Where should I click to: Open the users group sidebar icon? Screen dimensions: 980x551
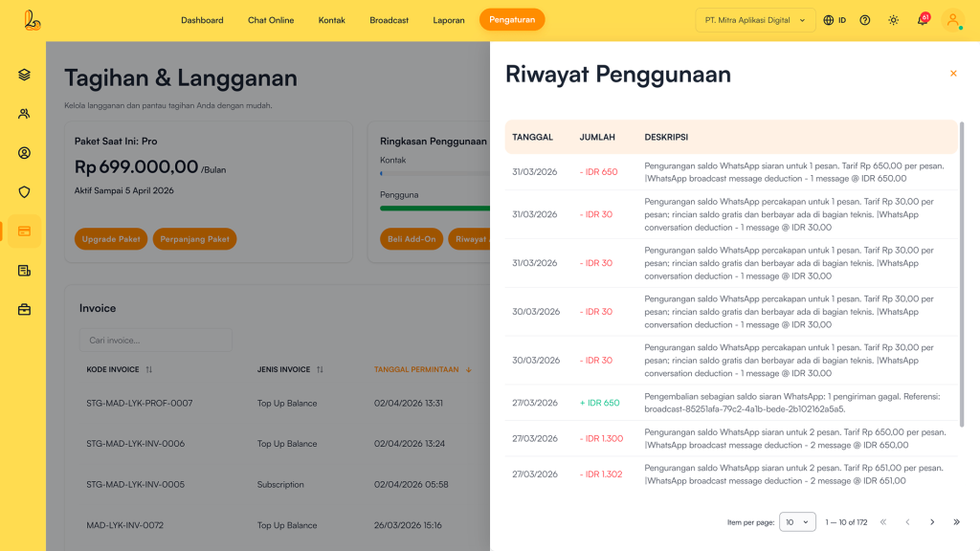point(24,114)
